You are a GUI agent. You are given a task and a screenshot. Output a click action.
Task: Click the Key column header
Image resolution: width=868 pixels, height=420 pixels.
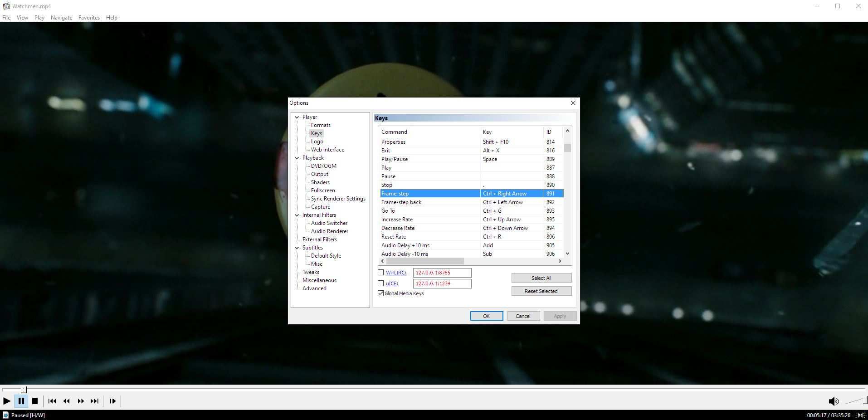512,132
